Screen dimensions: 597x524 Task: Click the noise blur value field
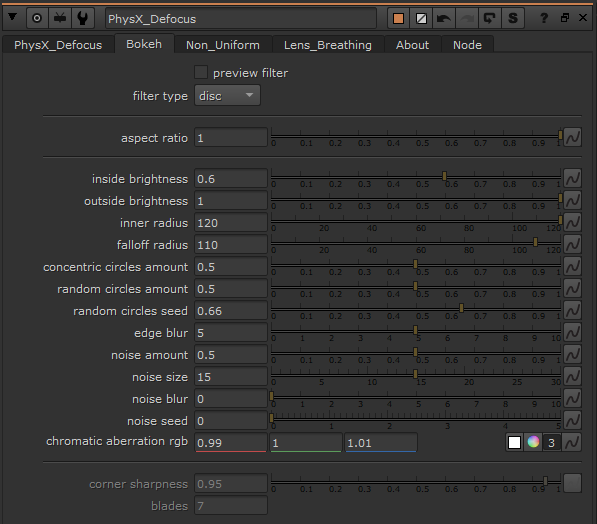(231, 399)
